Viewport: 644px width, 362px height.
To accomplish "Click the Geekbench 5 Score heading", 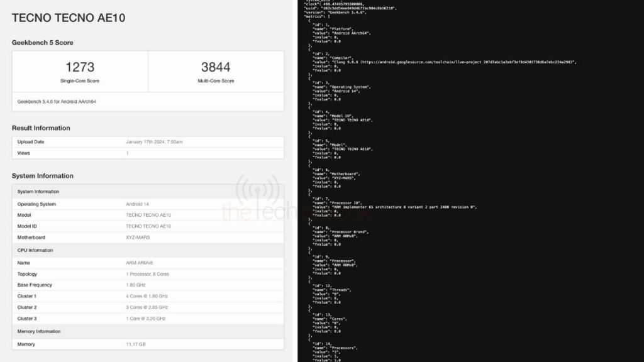I will pyautogui.click(x=43, y=43).
